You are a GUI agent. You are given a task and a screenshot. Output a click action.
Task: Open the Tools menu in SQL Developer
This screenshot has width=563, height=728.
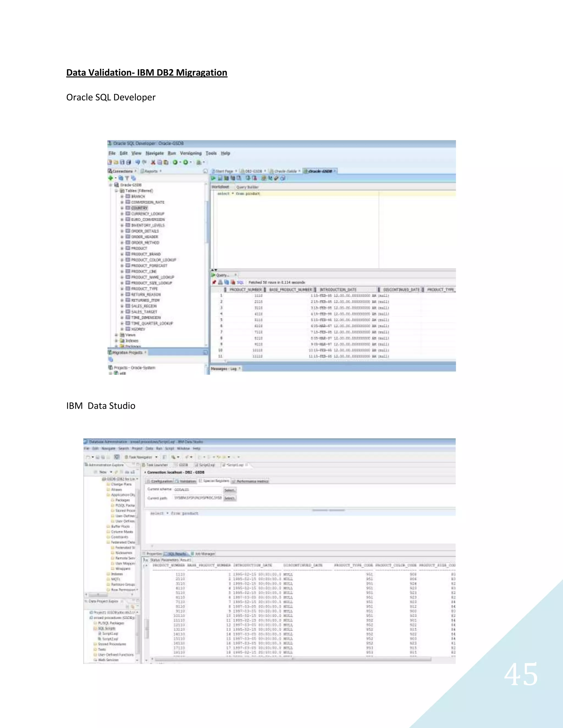[211, 153]
